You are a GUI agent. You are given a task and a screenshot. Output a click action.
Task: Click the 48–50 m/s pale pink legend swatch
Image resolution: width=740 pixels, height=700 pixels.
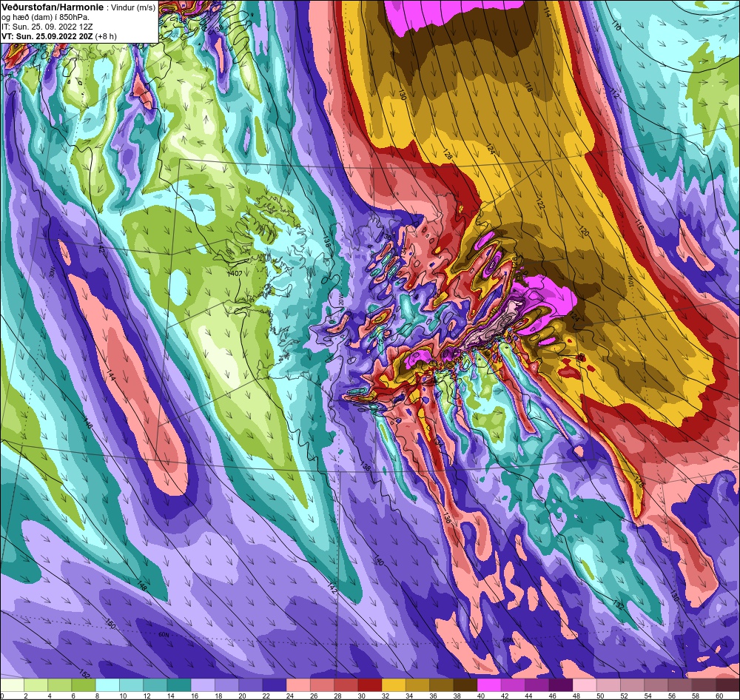coord(585,685)
